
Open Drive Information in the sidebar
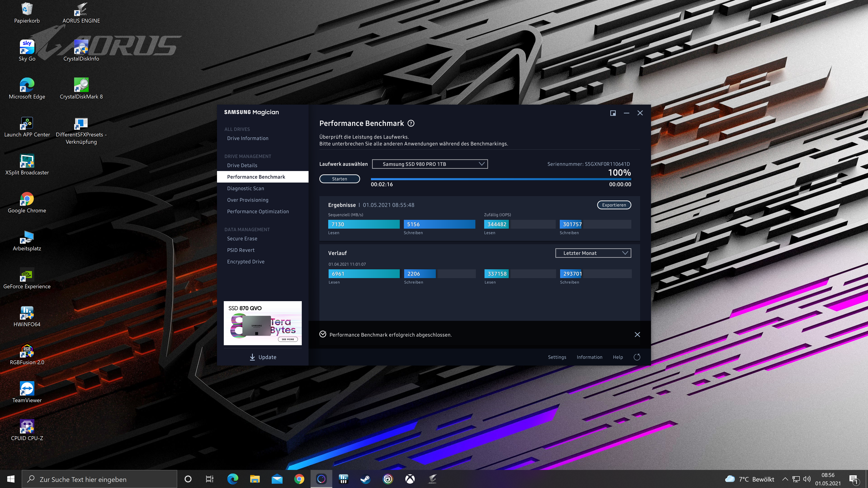coord(248,138)
